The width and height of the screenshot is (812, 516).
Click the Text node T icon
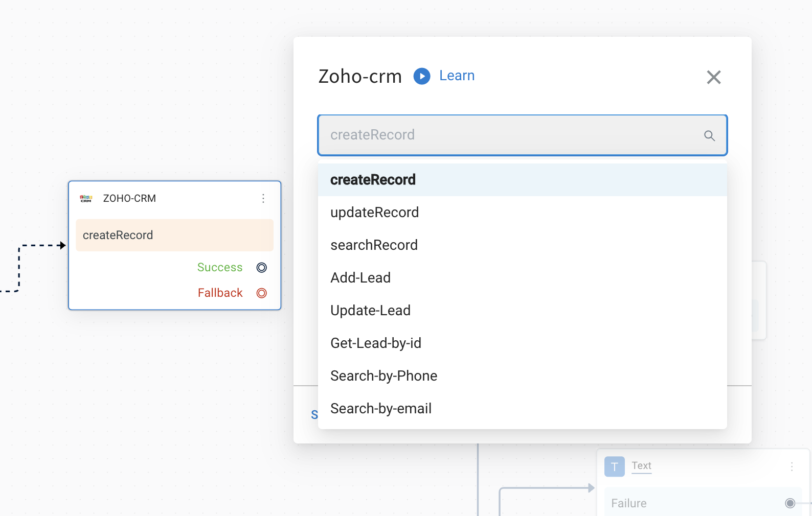pyautogui.click(x=615, y=466)
